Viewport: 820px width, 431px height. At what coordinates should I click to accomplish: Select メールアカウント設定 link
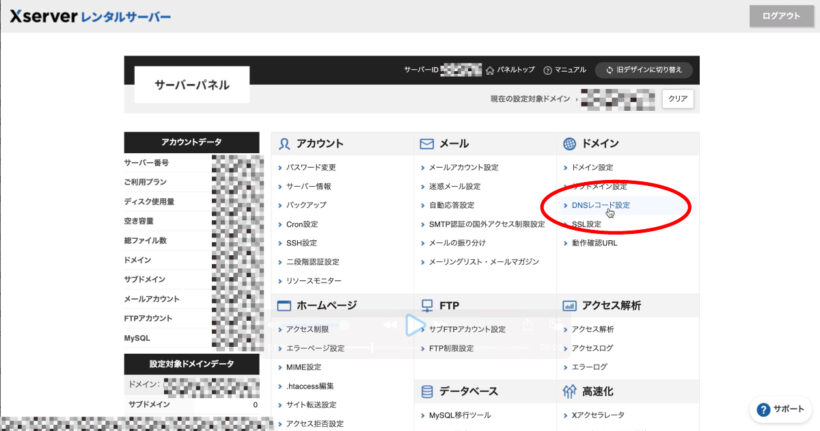pos(463,167)
